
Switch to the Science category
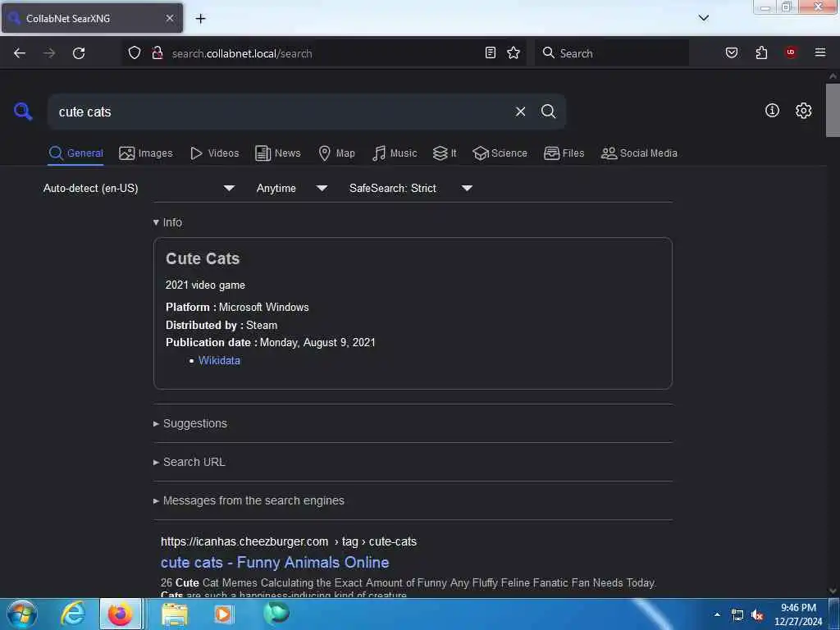tap(500, 153)
